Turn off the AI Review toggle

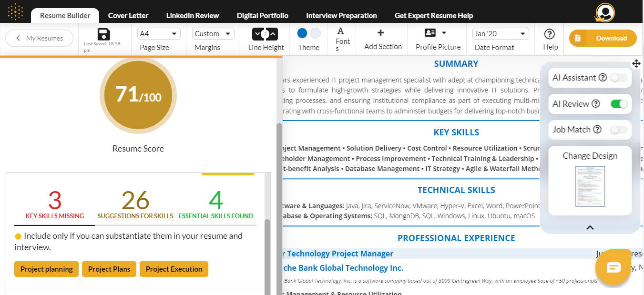pos(619,104)
